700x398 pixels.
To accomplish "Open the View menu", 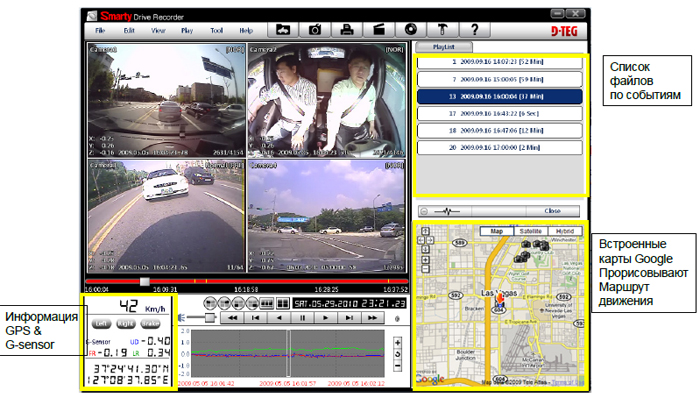I will tap(158, 30).
